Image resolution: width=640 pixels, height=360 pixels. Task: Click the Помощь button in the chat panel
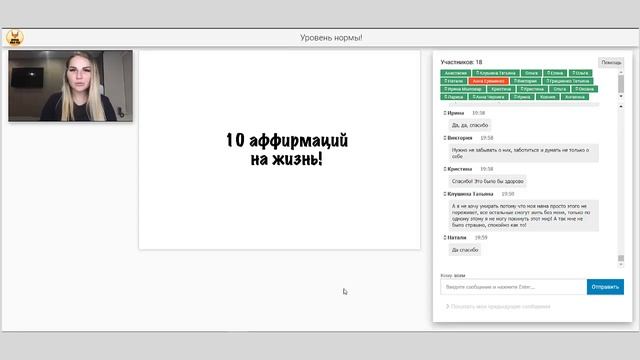tap(611, 62)
